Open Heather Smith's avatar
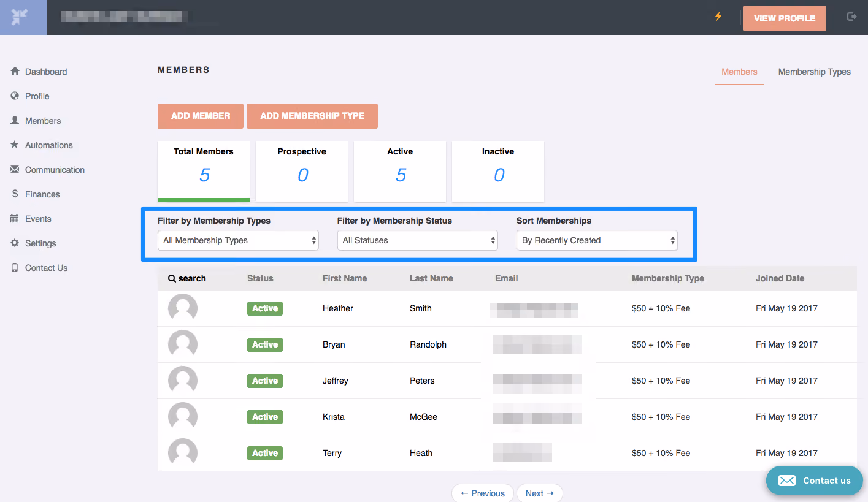868x502 pixels. (183, 308)
